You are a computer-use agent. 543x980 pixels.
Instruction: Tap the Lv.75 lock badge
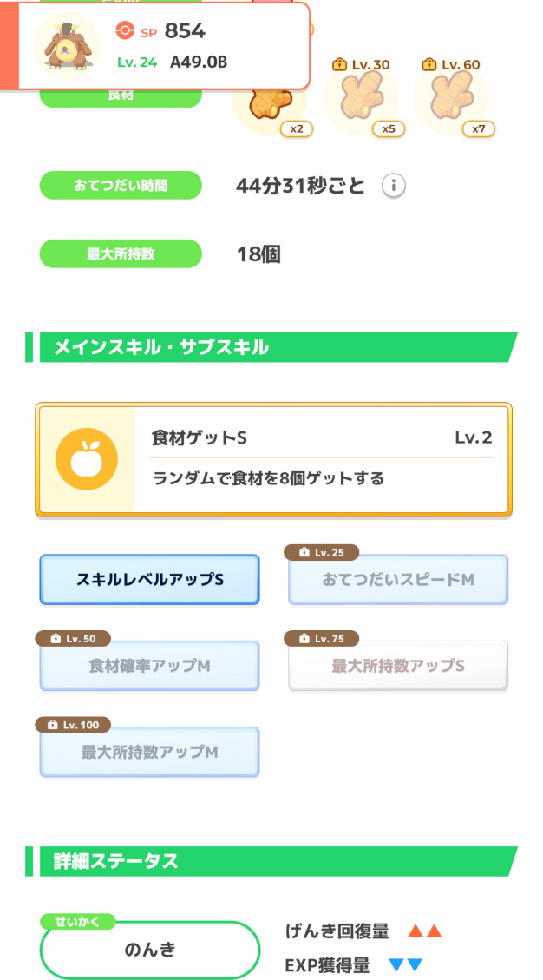click(x=322, y=639)
